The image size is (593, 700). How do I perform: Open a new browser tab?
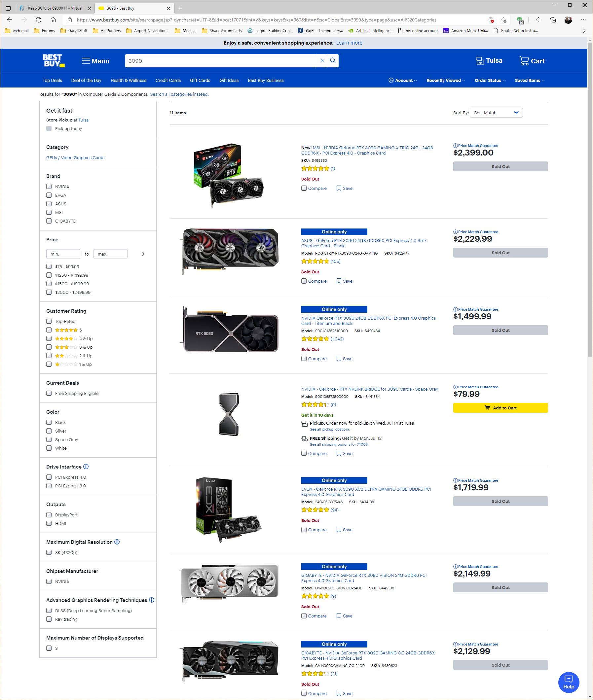pyautogui.click(x=180, y=8)
